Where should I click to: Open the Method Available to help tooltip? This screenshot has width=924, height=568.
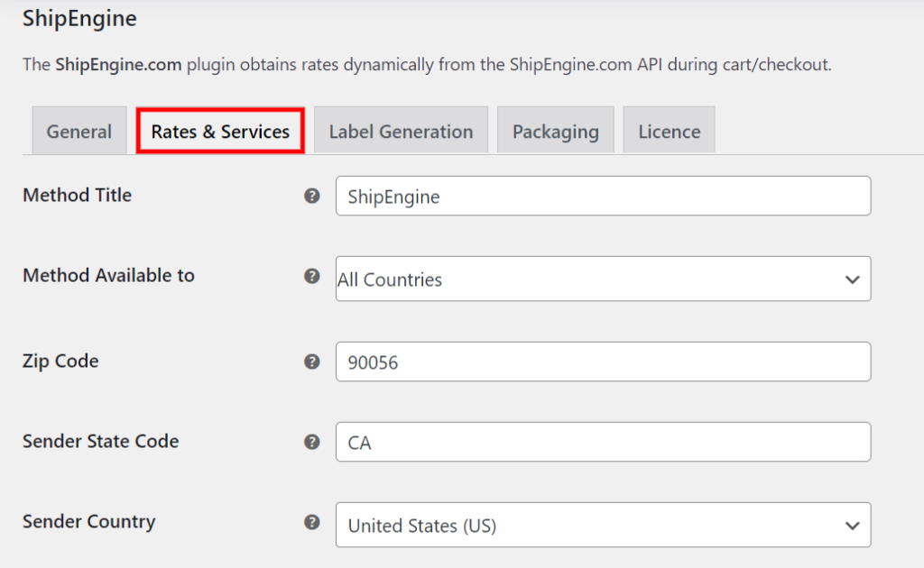point(311,276)
